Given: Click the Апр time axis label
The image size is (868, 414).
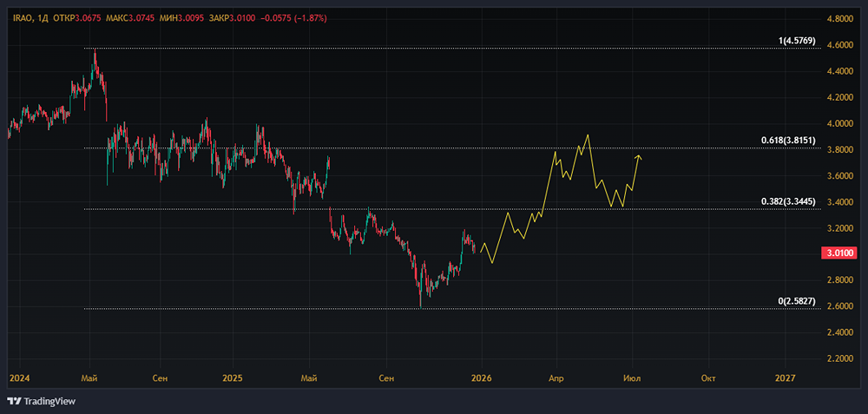Looking at the screenshot, I should (556, 378).
